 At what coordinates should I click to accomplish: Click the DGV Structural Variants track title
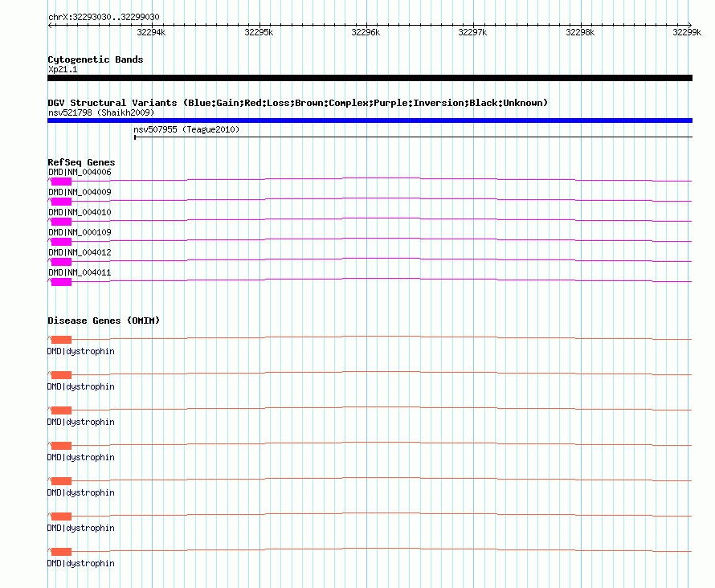(298, 103)
